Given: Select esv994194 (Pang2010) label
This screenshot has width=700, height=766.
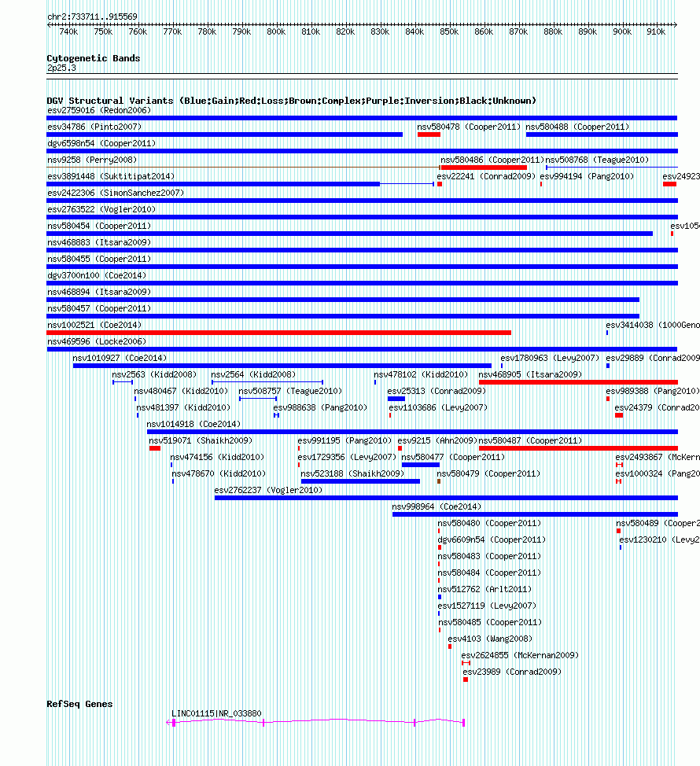Looking at the screenshot, I should pos(587,176).
